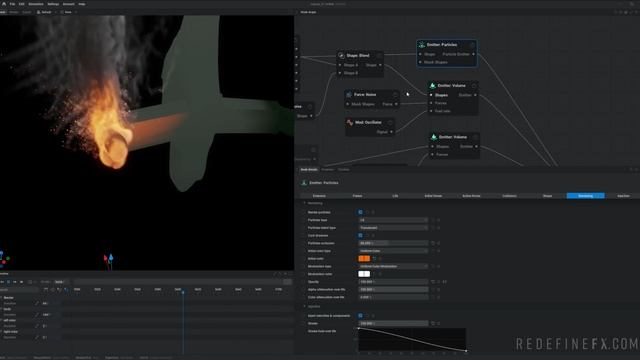Viewport: 640px width, 360px height.
Task: Click the Emitter Particles icon in details header
Action: (x=304, y=183)
